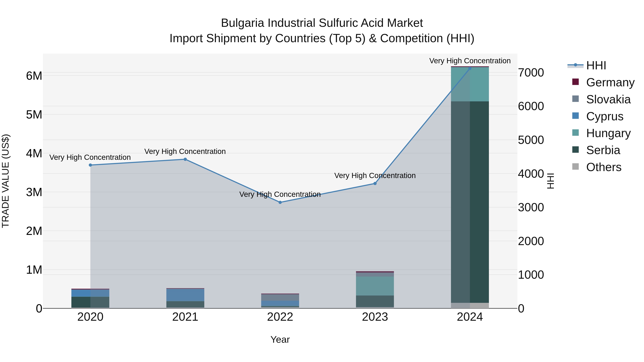Click the 2021 Very High Concentration annotation

coord(185,151)
